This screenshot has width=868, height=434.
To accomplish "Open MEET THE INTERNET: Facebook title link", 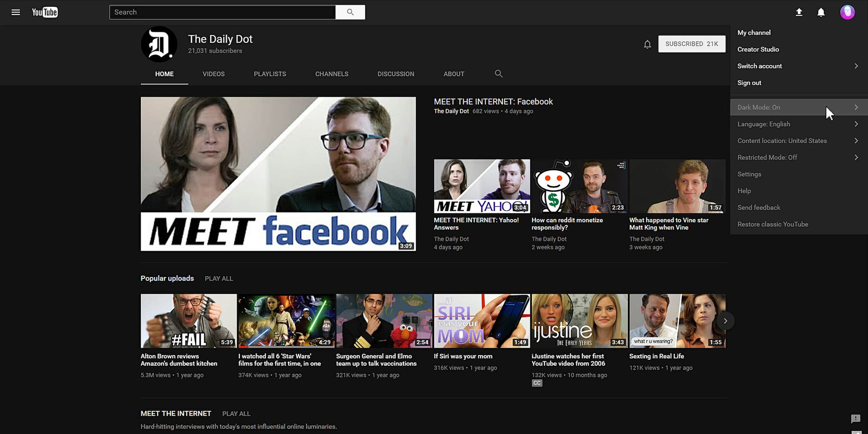I will [x=493, y=102].
